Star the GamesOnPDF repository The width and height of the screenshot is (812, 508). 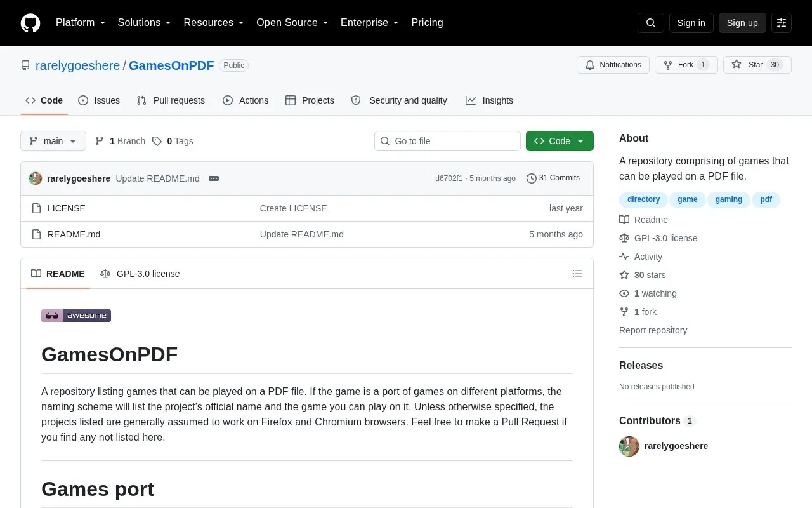pyautogui.click(x=757, y=65)
